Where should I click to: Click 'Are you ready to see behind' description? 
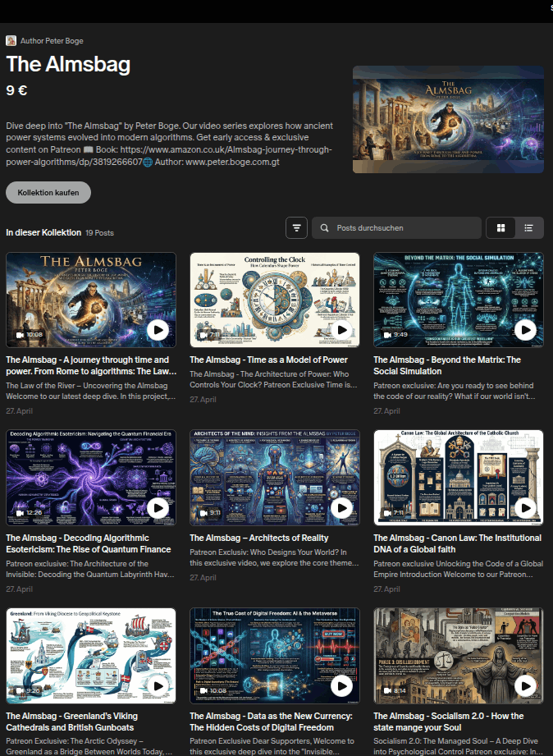coord(455,391)
